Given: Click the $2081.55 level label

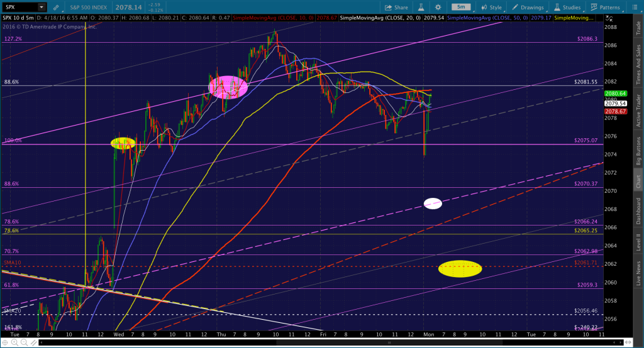Looking at the screenshot, I should click(x=586, y=82).
